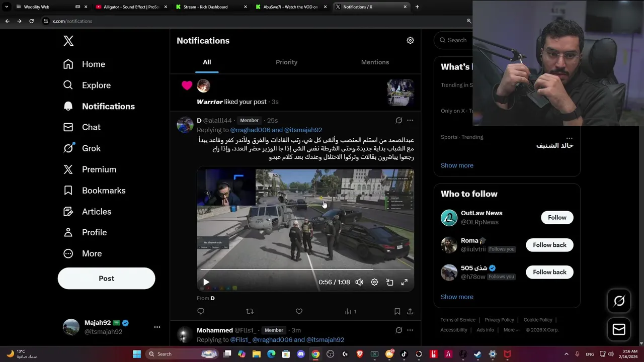Image resolution: width=644 pixels, height=362 pixels.
Task: Click the Post button
Action: coord(106,279)
